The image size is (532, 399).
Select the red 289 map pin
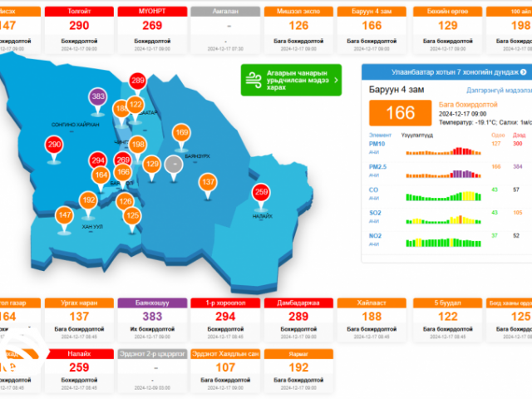137,81
